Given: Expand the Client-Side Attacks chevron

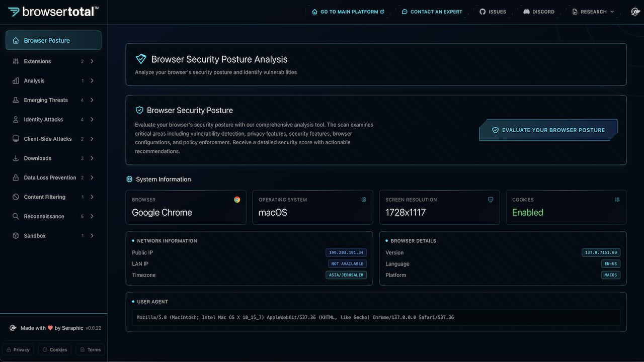Looking at the screenshot, I should 92,139.
